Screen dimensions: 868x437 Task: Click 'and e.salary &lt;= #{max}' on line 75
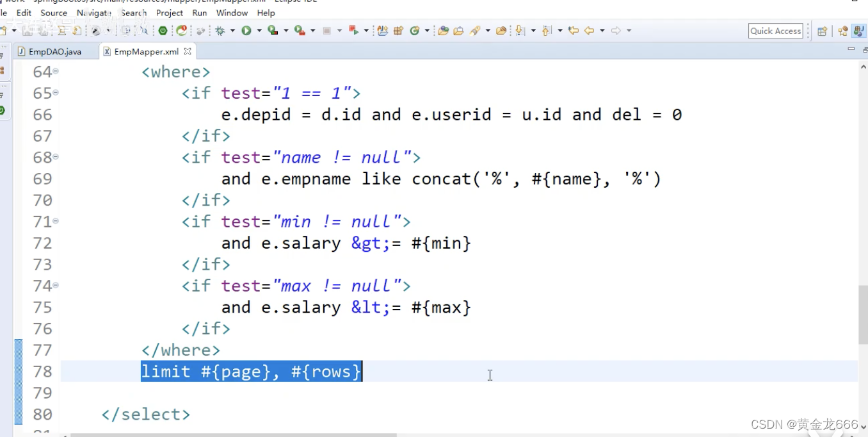point(346,308)
